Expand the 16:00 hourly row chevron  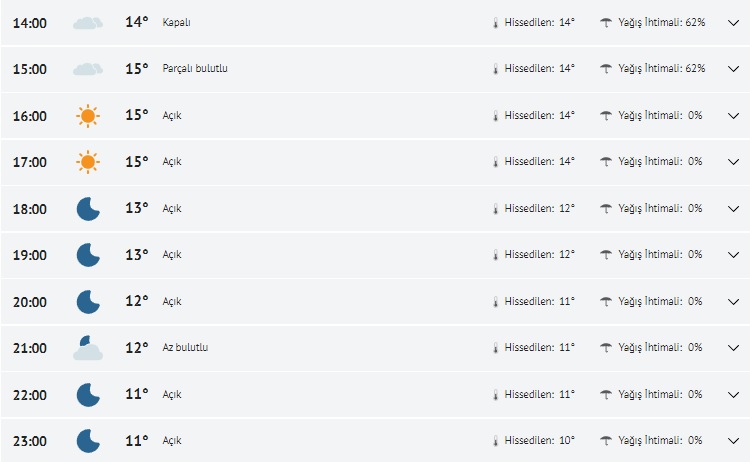point(733,116)
